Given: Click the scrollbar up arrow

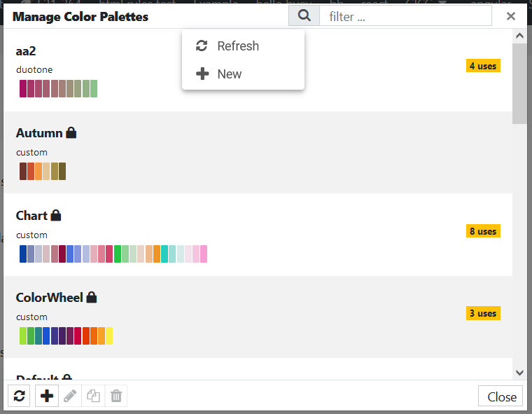Looking at the screenshot, I should click(x=519, y=36).
